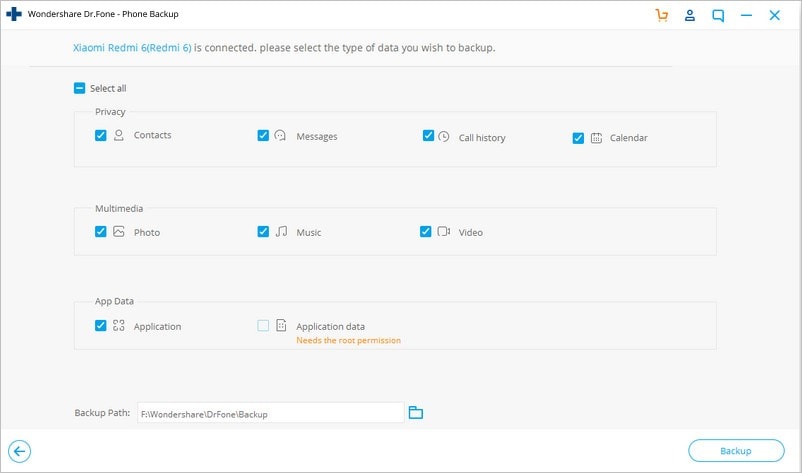The width and height of the screenshot is (802, 473).
Task: Click the shopping cart icon
Action: click(x=661, y=16)
